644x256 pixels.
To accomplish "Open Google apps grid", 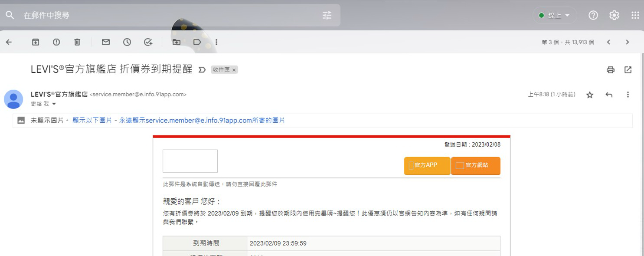I will tap(635, 15).
